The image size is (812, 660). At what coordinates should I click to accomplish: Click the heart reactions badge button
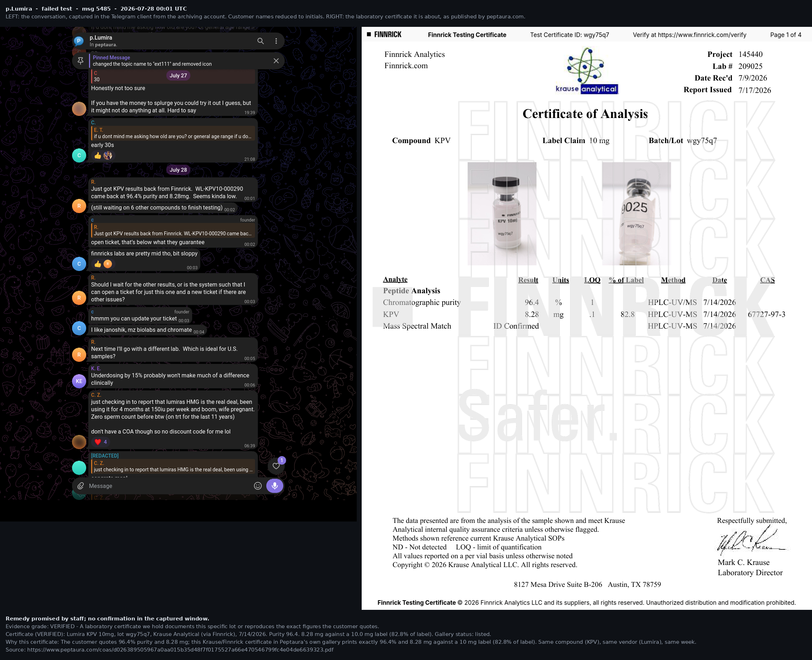276,466
